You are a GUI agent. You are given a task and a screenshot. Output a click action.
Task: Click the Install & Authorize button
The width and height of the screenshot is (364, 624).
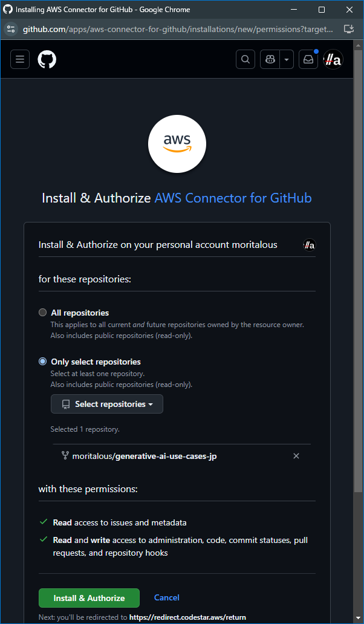(89, 597)
